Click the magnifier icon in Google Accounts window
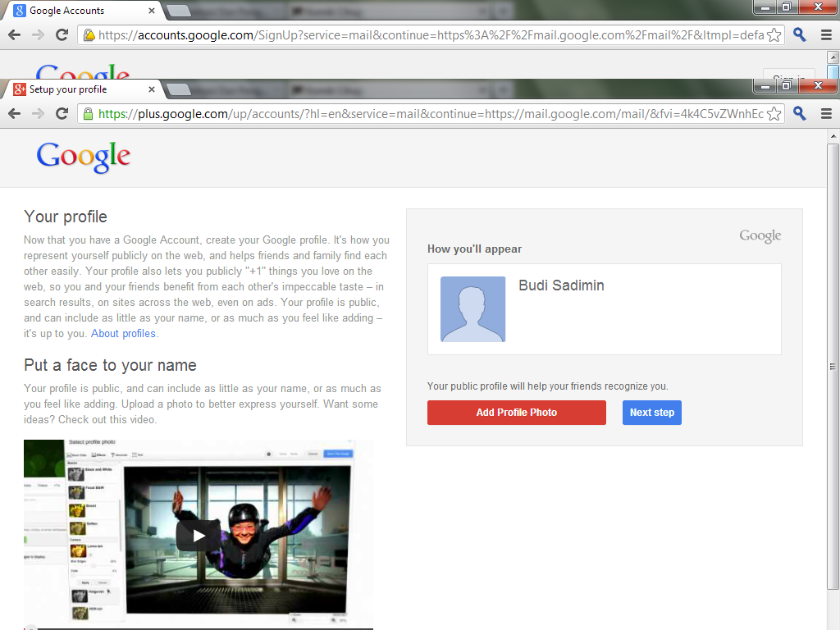 pyautogui.click(x=799, y=34)
